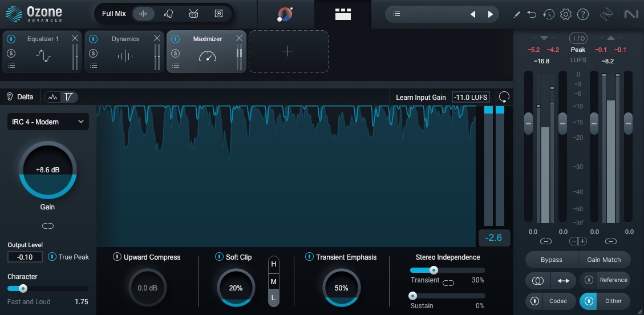The height and width of the screenshot is (315, 644).
Task: Toggle True Peak limiting
Action: 52,257
